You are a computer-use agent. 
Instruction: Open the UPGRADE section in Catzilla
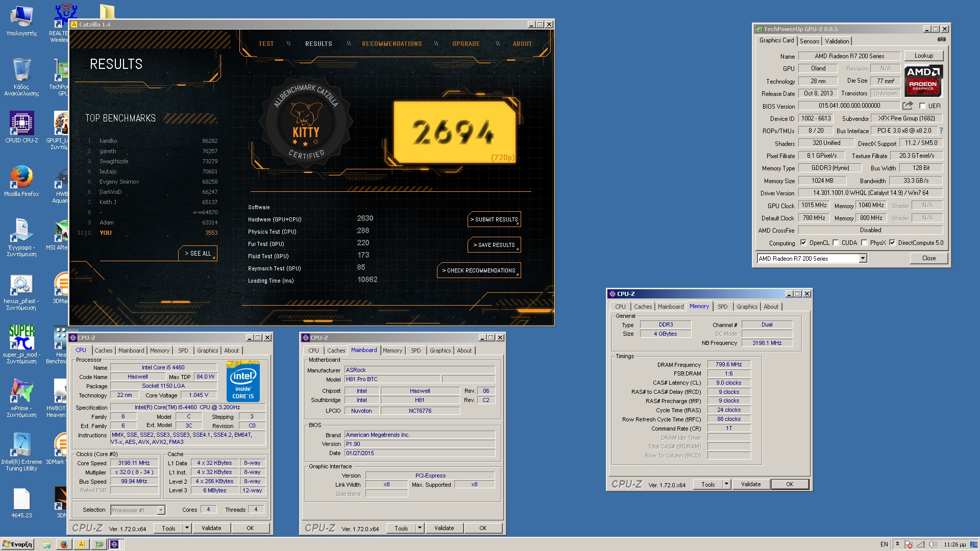(466, 44)
